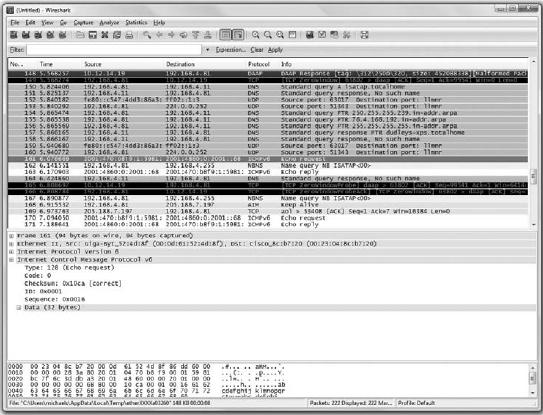This screenshot has height=415, width=543.
Task: Click the Zoom Out magnifier icon
Action: 268,35
